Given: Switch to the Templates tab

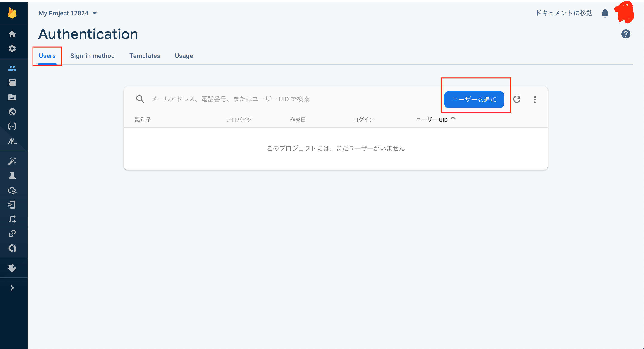Looking at the screenshot, I should click(145, 56).
